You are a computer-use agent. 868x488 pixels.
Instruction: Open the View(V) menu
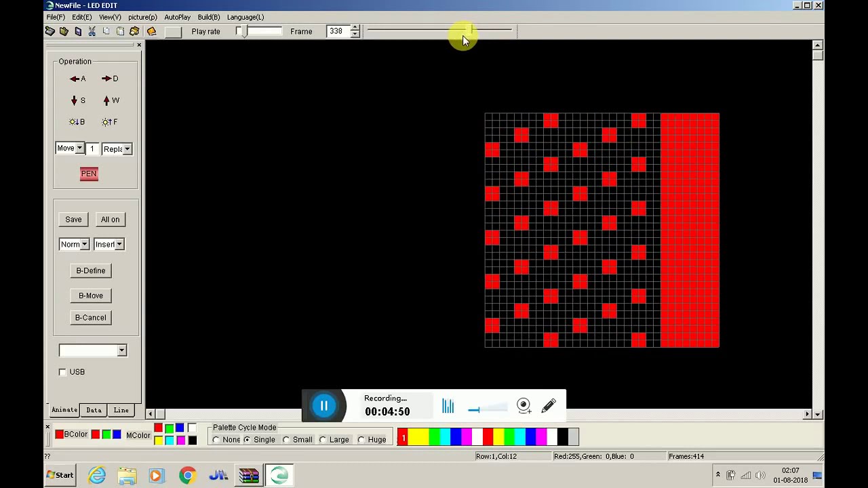(110, 17)
